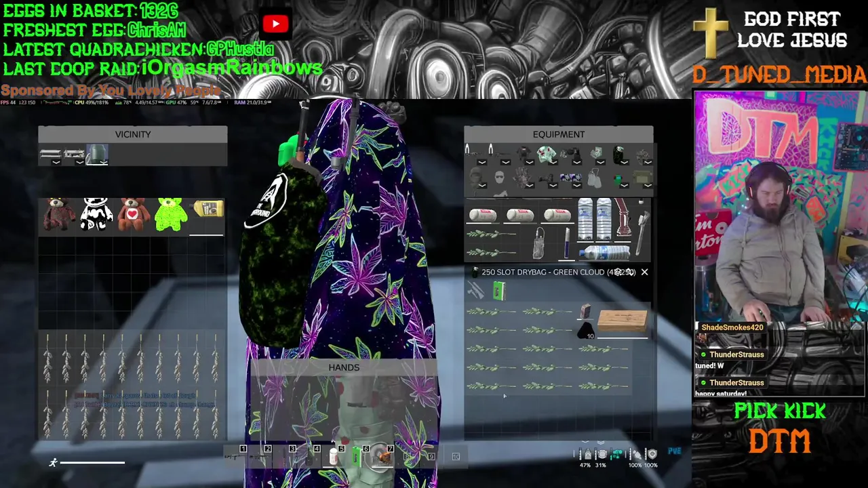Expand the blood-stained shirt slot contents

553,162
